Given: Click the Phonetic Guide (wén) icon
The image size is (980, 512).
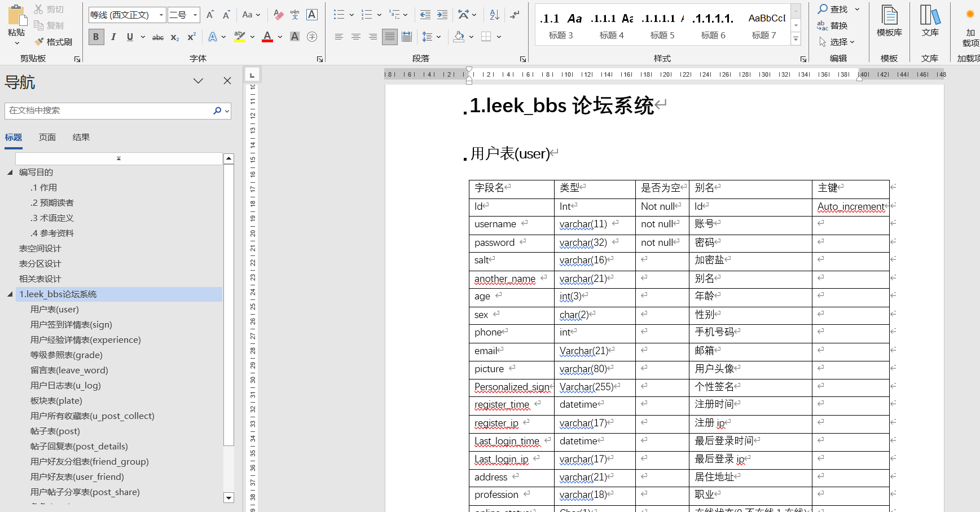Looking at the screenshot, I should 295,15.
